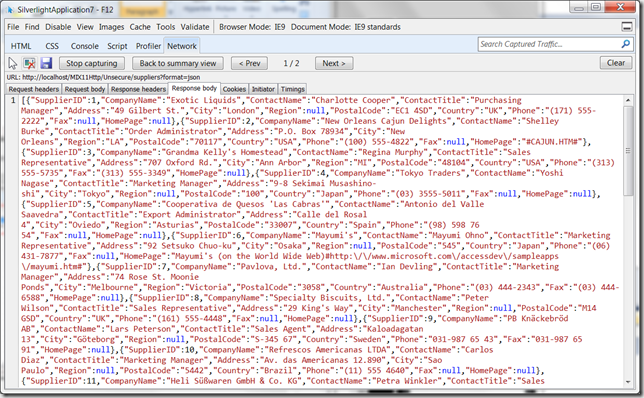This screenshot has height=398, width=644.
Task: Click "#CAJUN.HTM#" homepage value
Action: [x=552, y=142]
